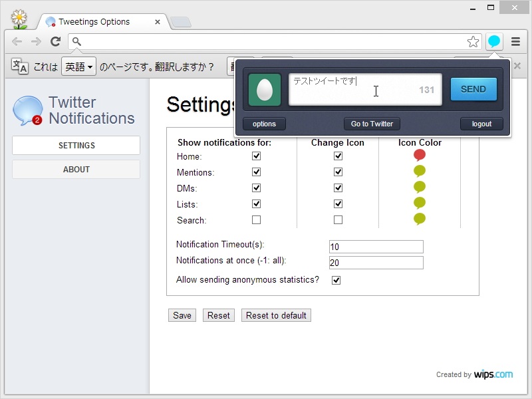532x399 pixels.
Task: Toggle Change Icon checkbox for DMs
Action: coord(338,188)
